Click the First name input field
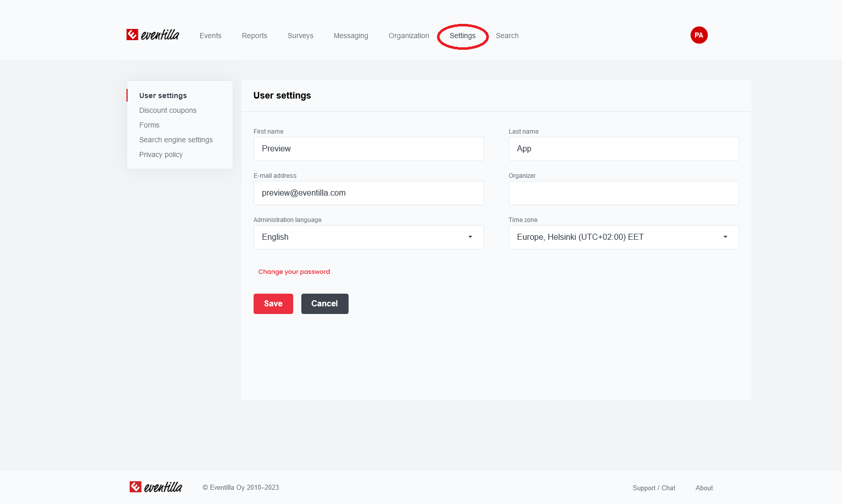Screen dimensions: 842x504 click(x=369, y=149)
